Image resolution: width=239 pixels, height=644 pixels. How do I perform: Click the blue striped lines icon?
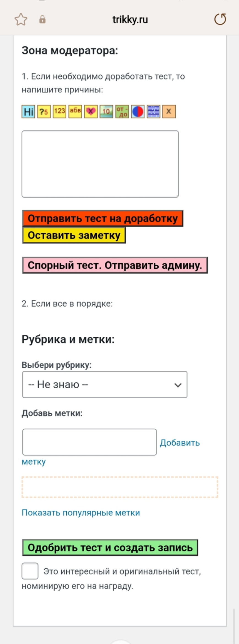coord(153,112)
